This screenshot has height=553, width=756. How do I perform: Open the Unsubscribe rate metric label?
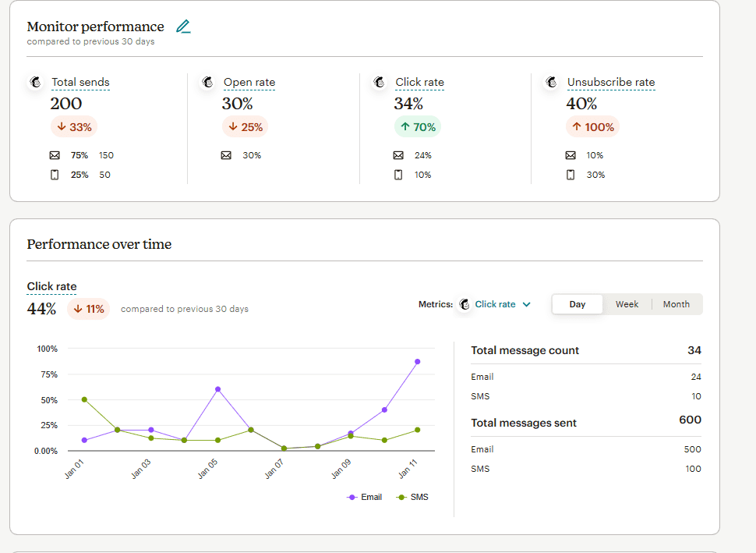click(x=611, y=83)
